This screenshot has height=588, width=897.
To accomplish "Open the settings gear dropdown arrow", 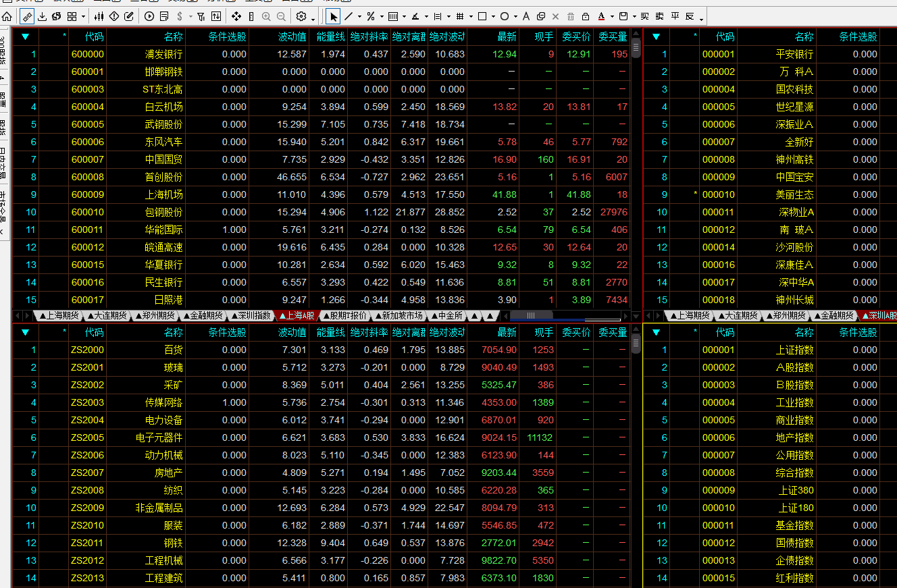I will pyautogui.click(x=313, y=17).
